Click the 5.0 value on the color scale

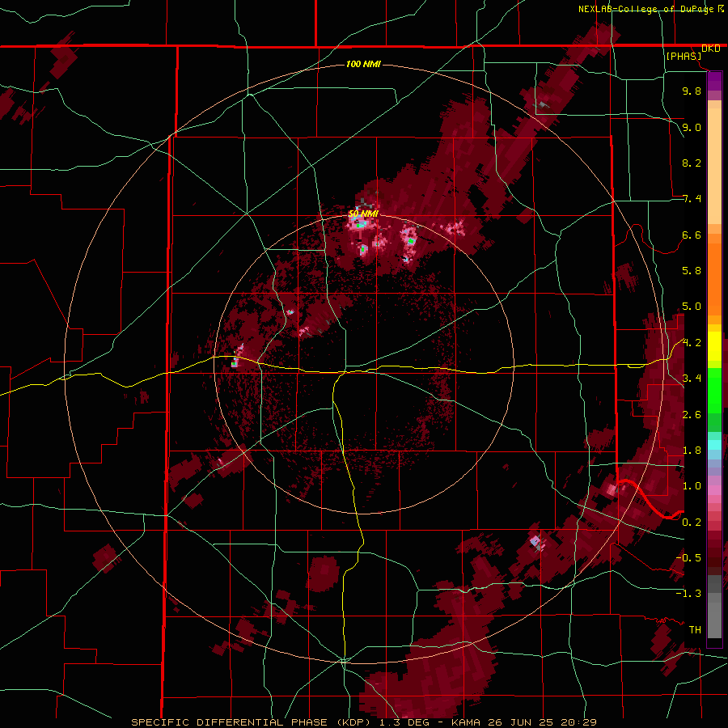[x=692, y=307]
